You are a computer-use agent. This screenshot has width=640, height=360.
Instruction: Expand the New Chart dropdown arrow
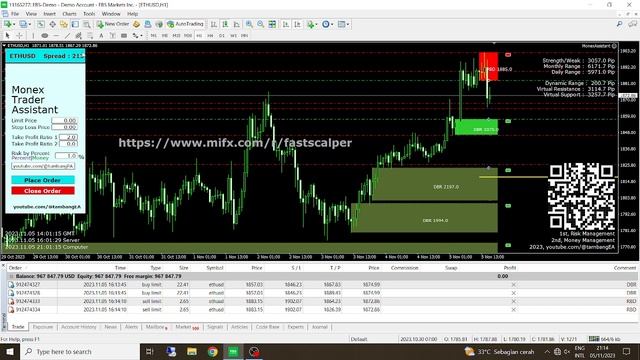pyautogui.click(x=14, y=24)
